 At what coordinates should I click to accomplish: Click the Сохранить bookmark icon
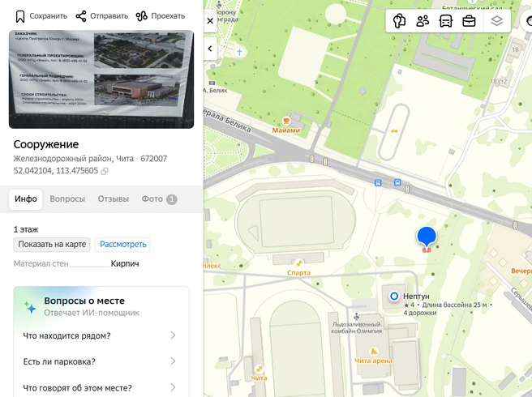coord(20,16)
